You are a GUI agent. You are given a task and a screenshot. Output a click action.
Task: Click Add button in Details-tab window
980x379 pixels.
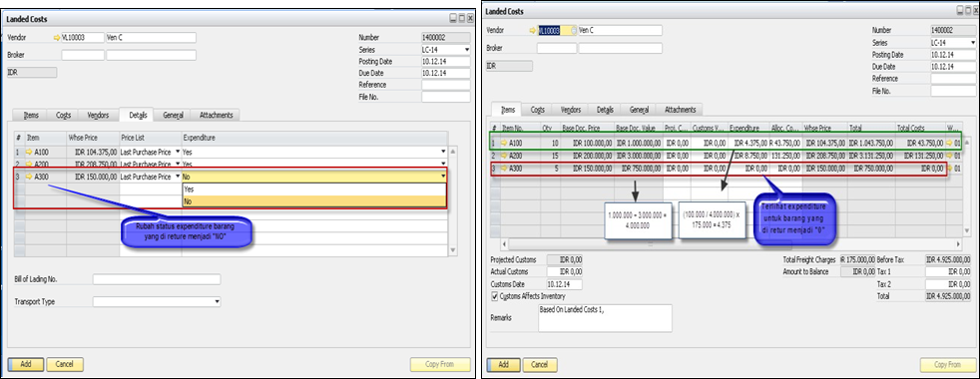point(25,364)
